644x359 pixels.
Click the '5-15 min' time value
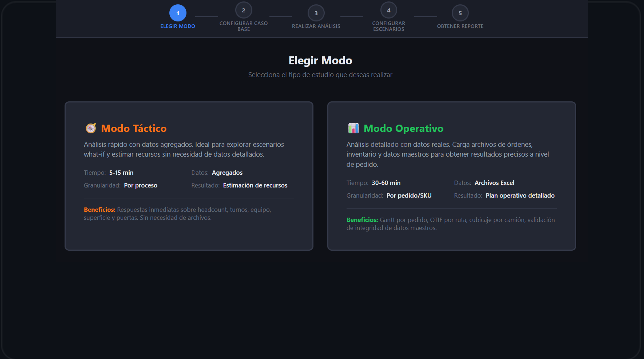[121, 173]
